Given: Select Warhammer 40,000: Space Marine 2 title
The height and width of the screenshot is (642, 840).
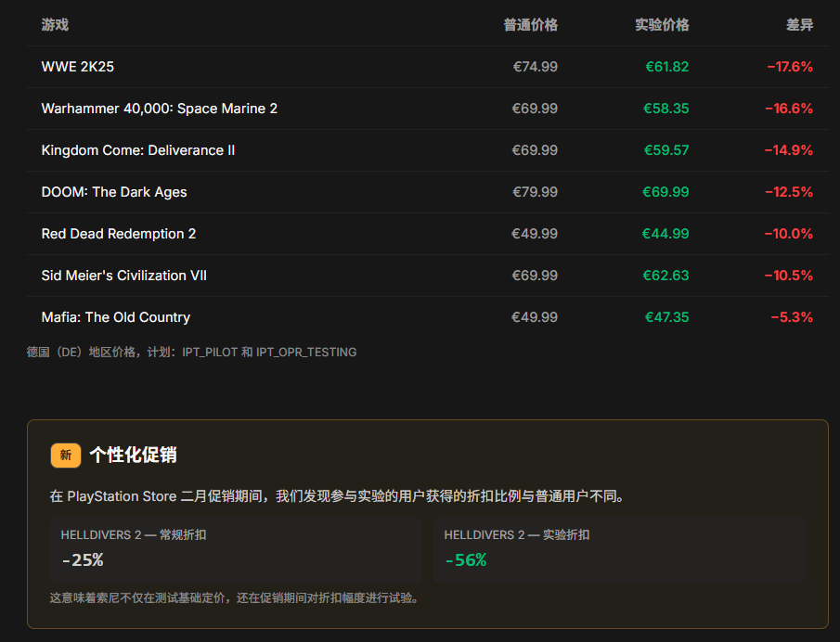Looking at the screenshot, I should coord(160,109).
